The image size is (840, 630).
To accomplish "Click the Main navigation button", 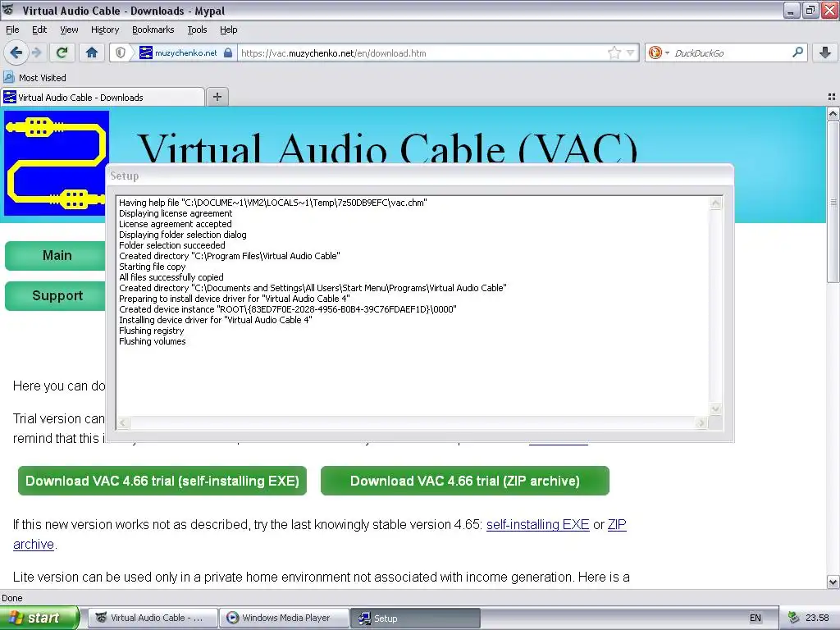I will (57, 256).
